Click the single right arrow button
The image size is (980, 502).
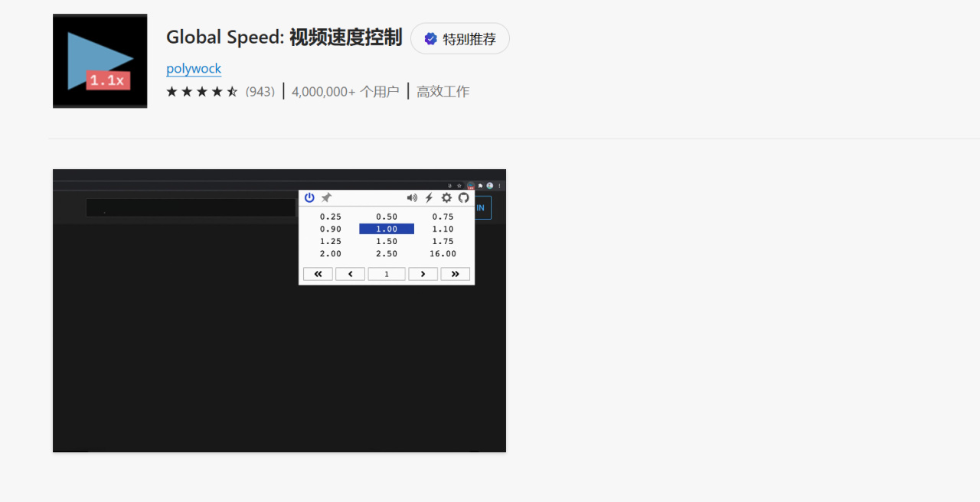coord(423,274)
